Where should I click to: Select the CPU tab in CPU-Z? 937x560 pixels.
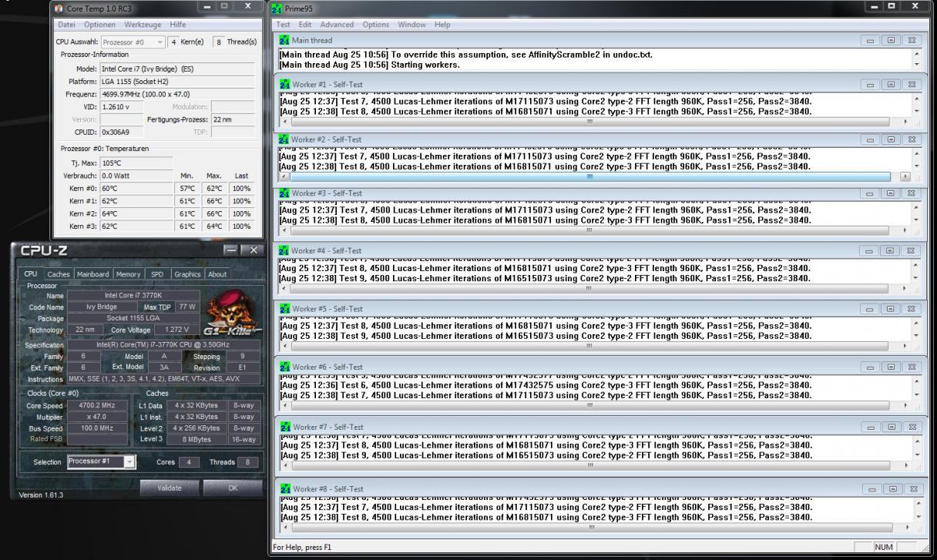(x=30, y=273)
